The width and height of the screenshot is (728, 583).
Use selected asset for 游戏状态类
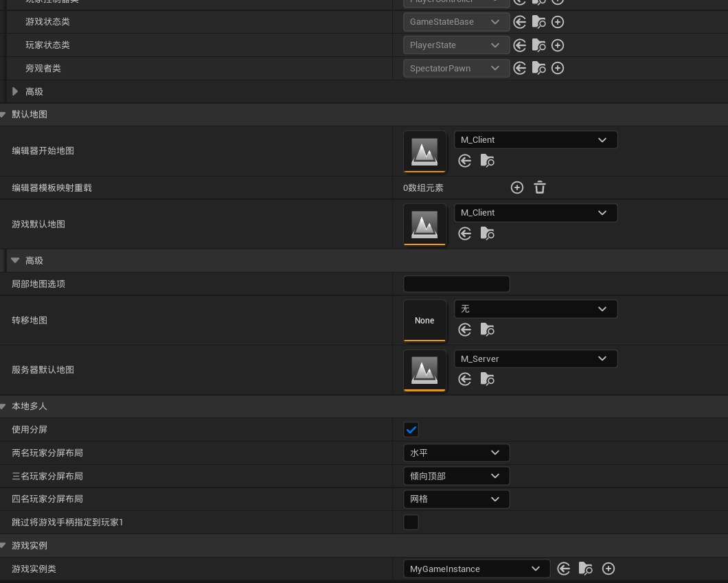tap(520, 21)
